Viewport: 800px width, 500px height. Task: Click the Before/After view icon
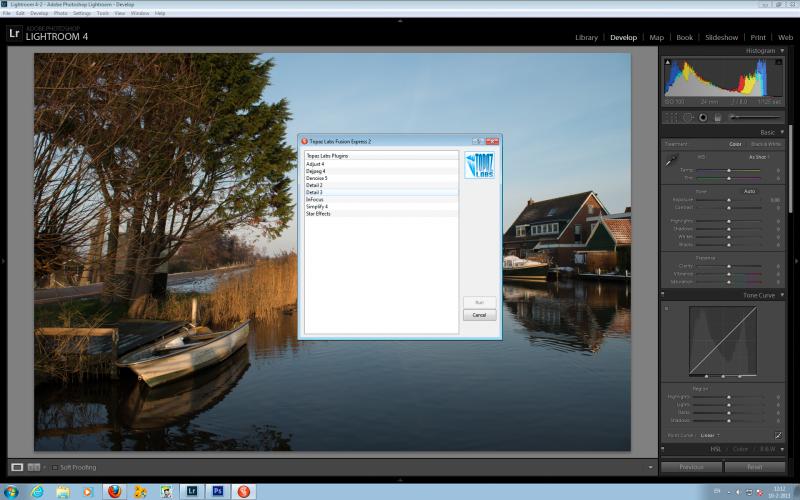[34, 467]
